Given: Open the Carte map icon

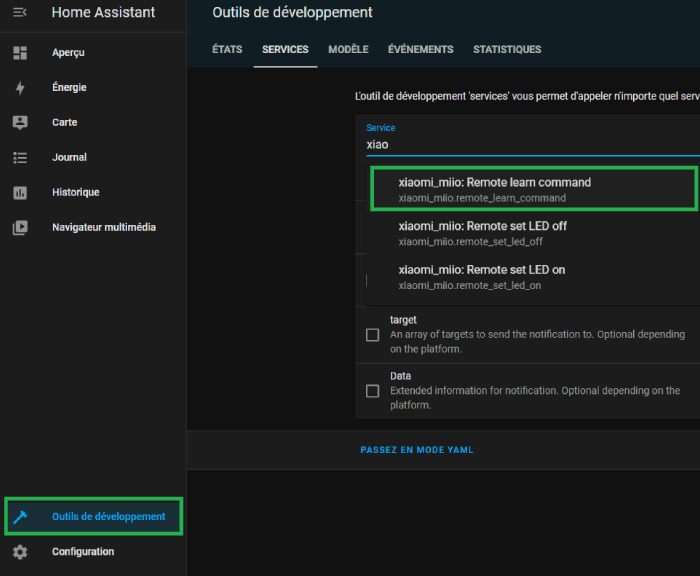Looking at the screenshot, I should (x=20, y=122).
